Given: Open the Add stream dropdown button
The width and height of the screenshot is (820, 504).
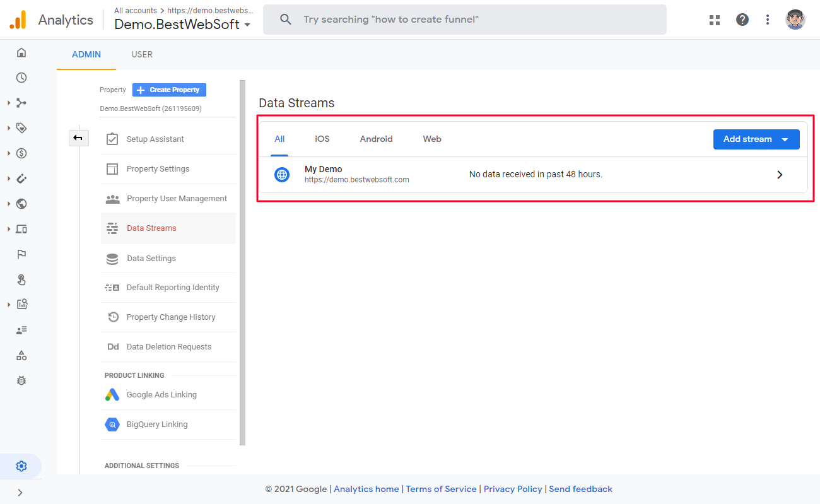Looking at the screenshot, I should click(756, 139).
